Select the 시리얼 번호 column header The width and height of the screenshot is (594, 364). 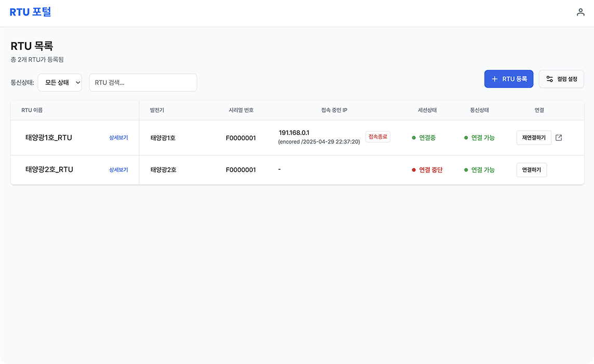(241, 110)
